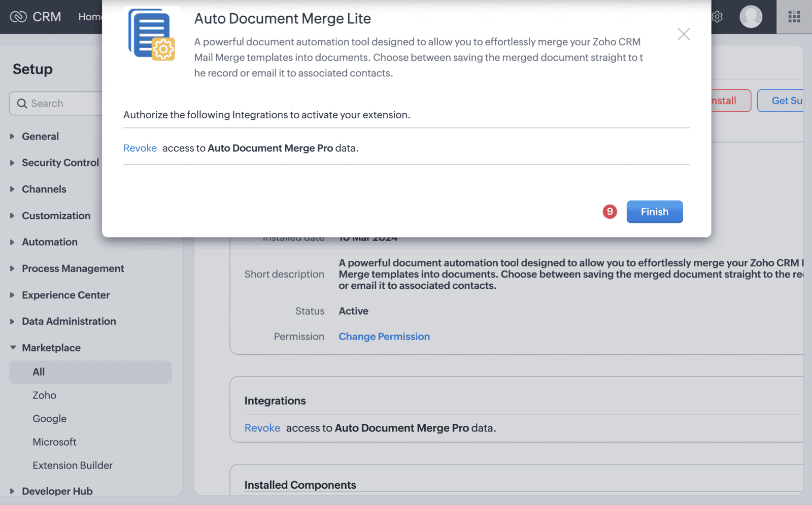Expand the Automation section arrow

pos(12,242)
